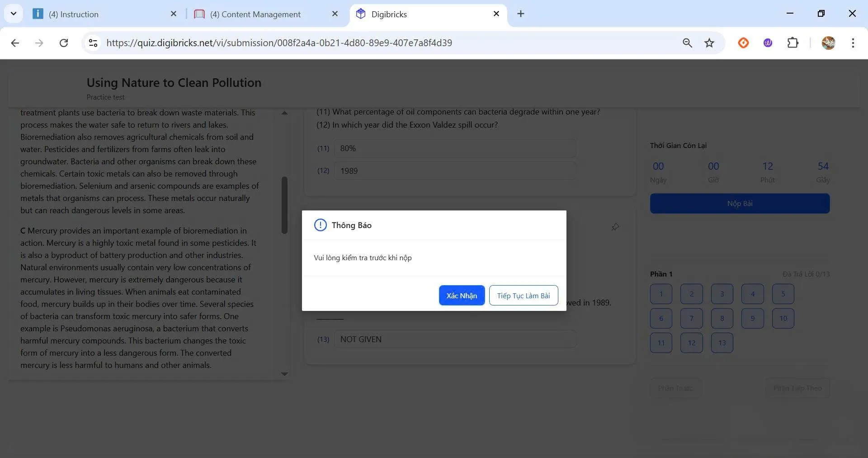View site information icon in address bar
Image resolution: width=868 pixels, height=458 pixels.
click(93, 43)
